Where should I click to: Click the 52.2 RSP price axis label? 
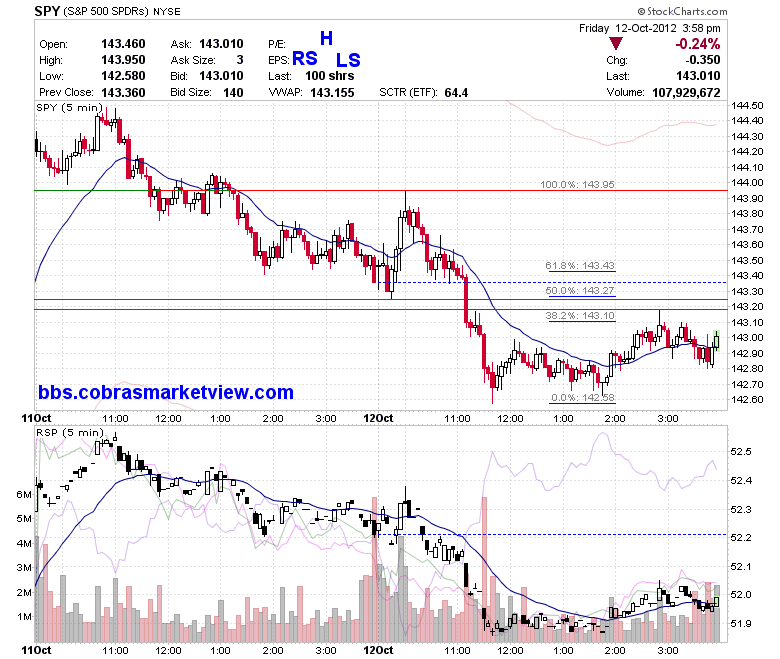pos(741,538)
